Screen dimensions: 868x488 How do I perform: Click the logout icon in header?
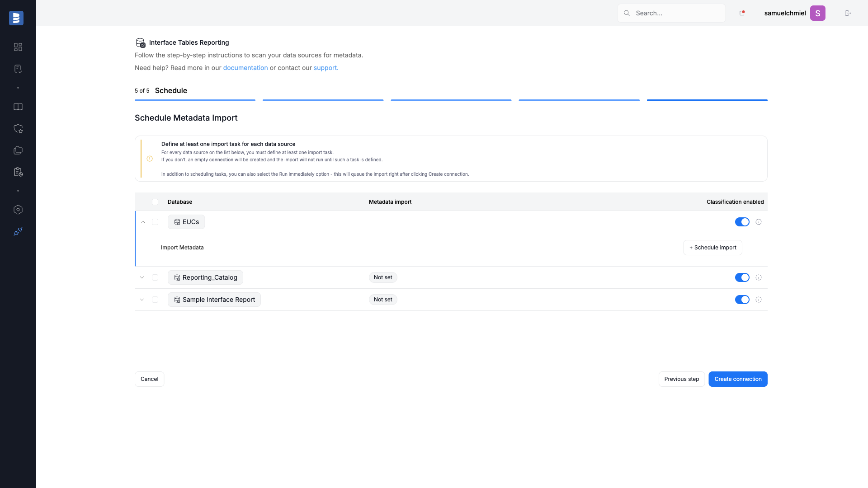848,13
